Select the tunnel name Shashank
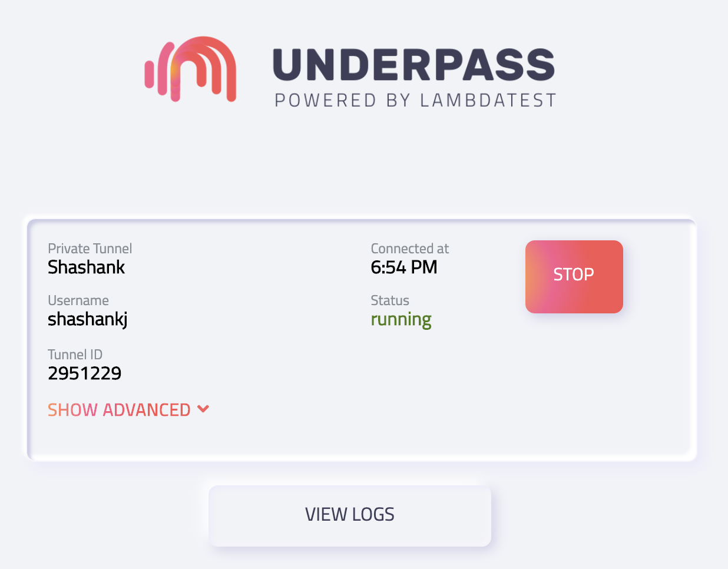The image size is (728, 569). [87, 267]
